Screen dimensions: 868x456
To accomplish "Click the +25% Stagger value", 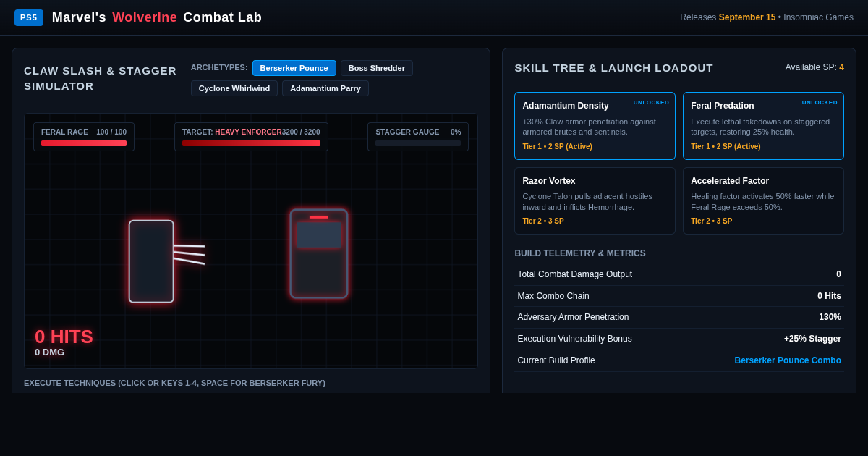I will pos(812,339).
